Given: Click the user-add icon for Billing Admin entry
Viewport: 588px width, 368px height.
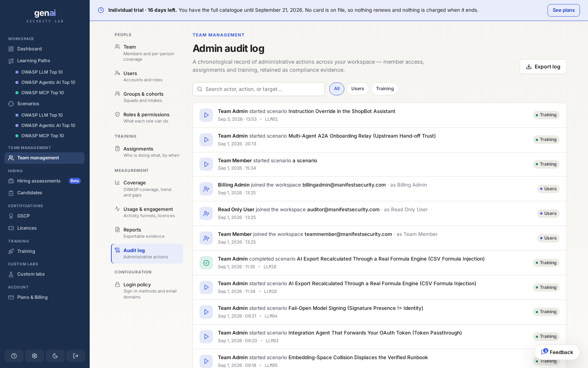Looking at the screenshot, I should (x=206, y=189).
